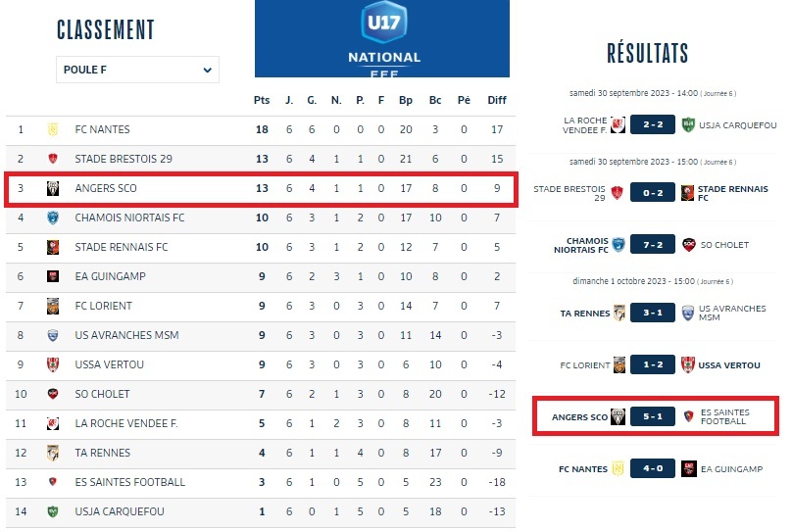This screenshot has width=792, height=532.
Task: Click the 7-2 Chamois Niortais vs SO Cholet score
Action: point(652,244)
